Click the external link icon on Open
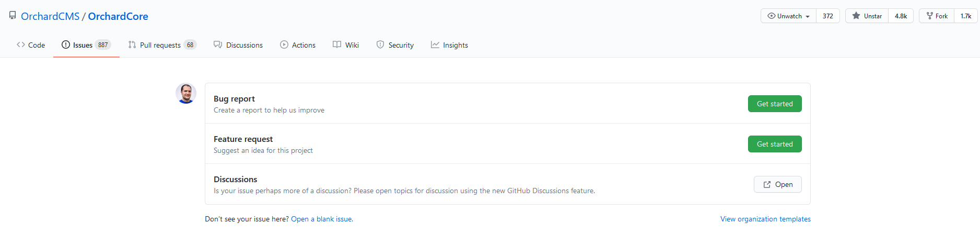This screenshot has width=980, height=234. 767,184
